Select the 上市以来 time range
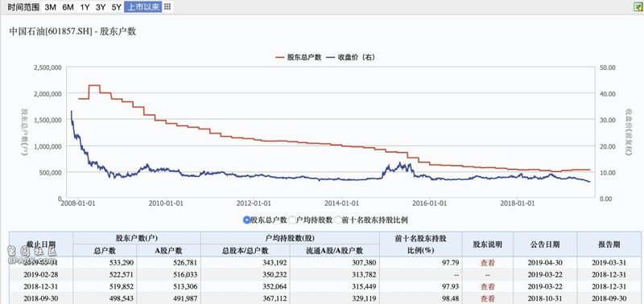 tap(143, 7)
